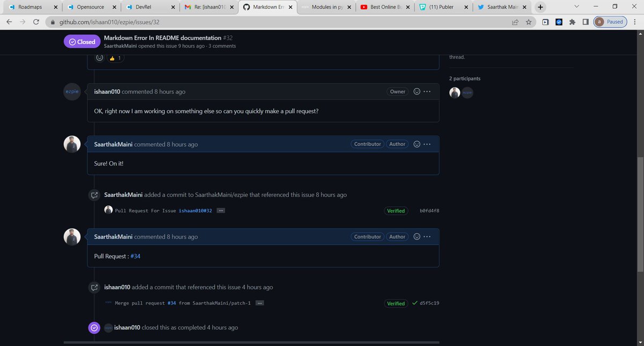Open SaarthakMaini's name on "Sure! On it!" comment
The width and height of the screenshot is (644, 346).
click(x=113, y=144)
